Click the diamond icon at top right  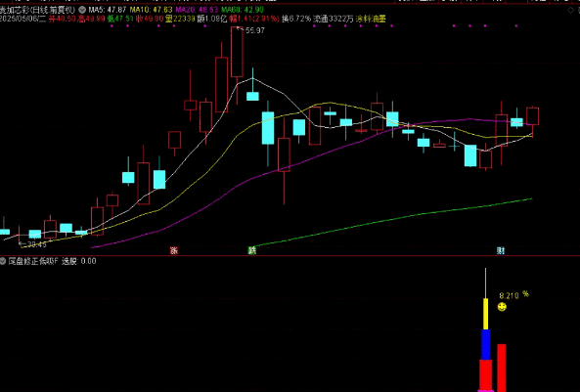coord(571,11)
